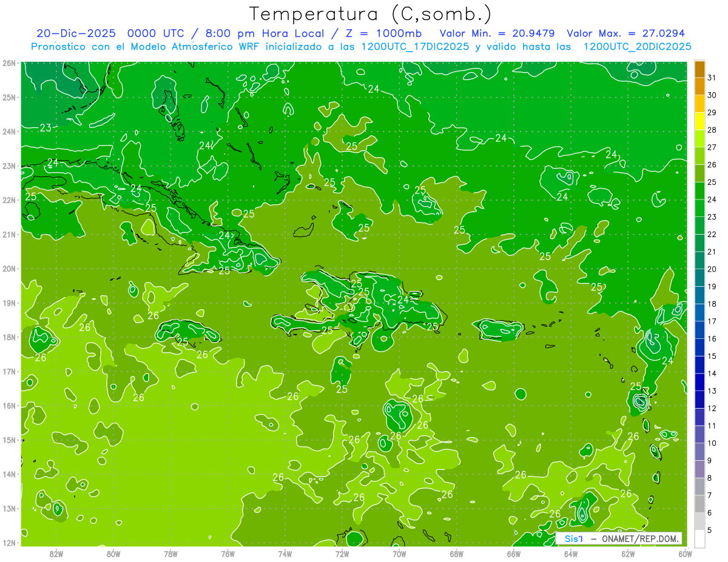Click longitude axis label '66W'
Viewport: 728px width, 562px height.
click(x=514, y=554)
